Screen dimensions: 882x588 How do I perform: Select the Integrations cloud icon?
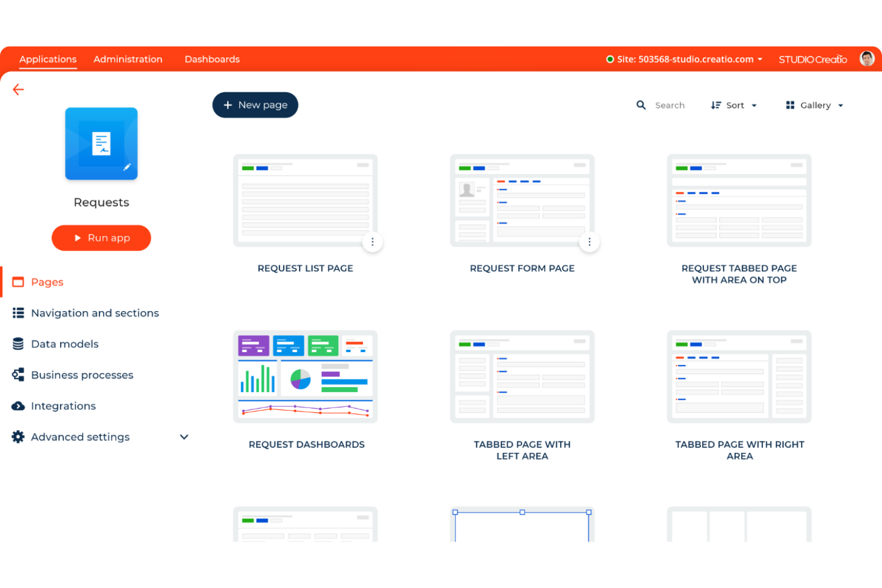[x=17, y=406]
